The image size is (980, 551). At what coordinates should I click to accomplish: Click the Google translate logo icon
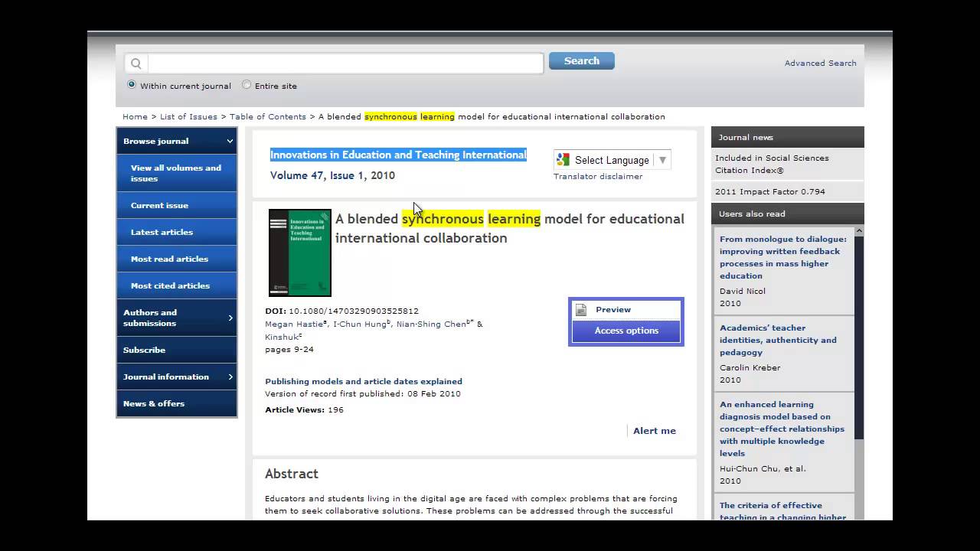[563, 160]
